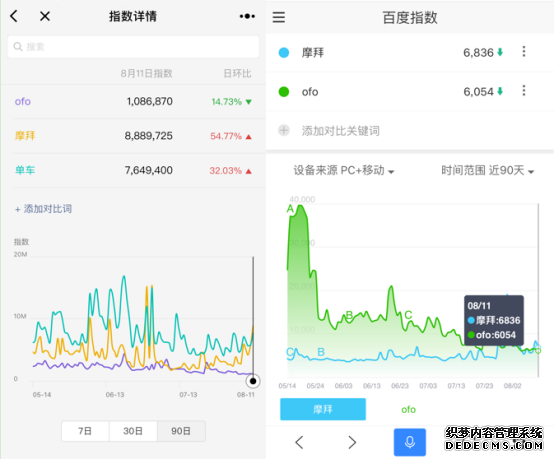Click the circular marker at chart end 08-11
Screen dimensions: 554x460
point(253,381)
